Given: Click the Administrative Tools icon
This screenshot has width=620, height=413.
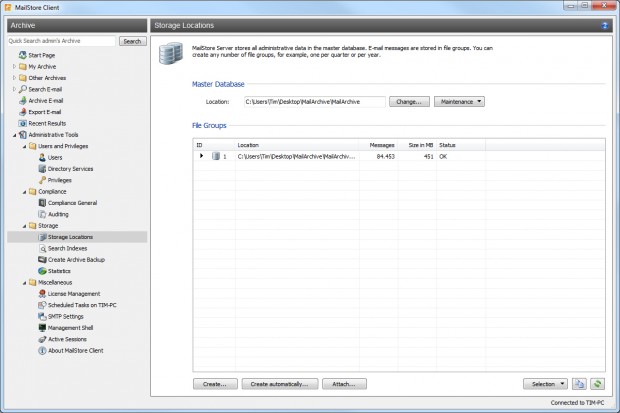Looking at the screenshot, I should tap(23, 135).
